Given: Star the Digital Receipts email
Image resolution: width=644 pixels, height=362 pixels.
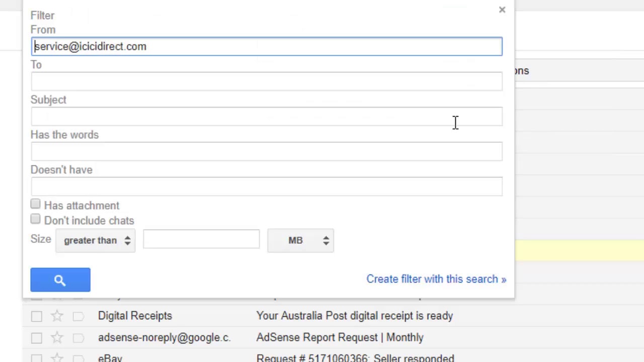Looking at the screenshot, I should [x=57, y=316].
